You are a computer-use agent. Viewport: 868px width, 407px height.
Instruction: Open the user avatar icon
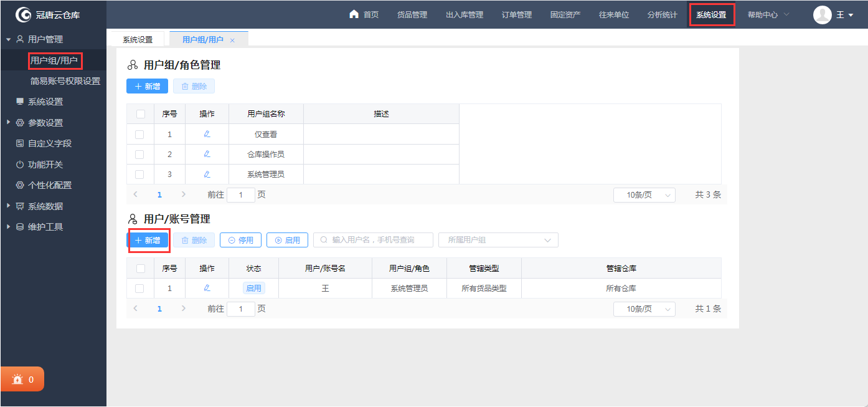822,14
